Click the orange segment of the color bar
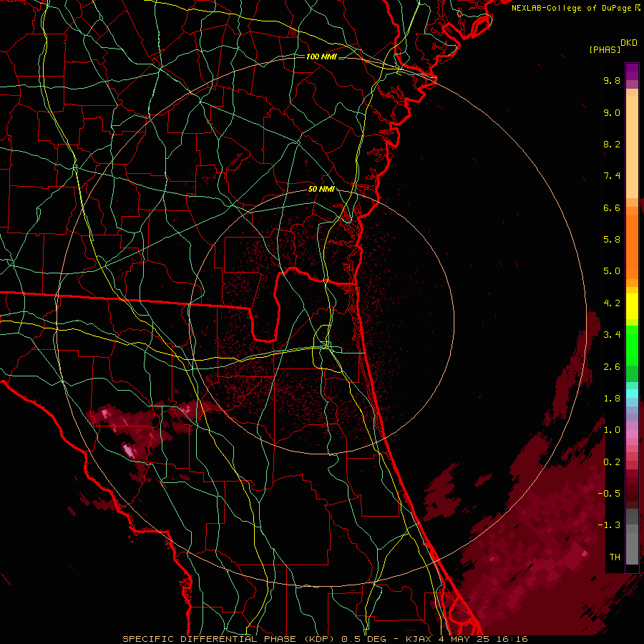The height and width of the screenshot is (644, 644). [x=632, y=246]
